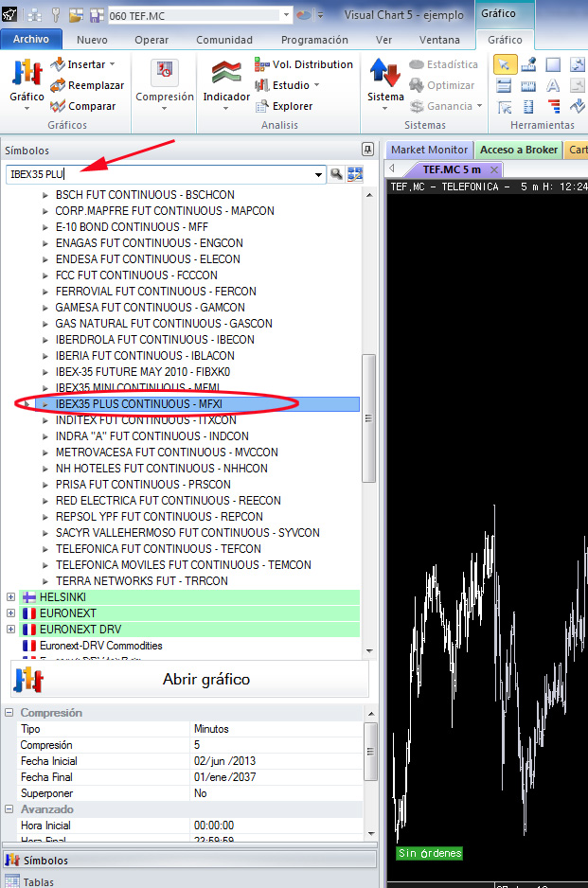Screen dimensions: 588x888
Task: Click Explorer analysis tool
Action: click(x=284, y=106)
